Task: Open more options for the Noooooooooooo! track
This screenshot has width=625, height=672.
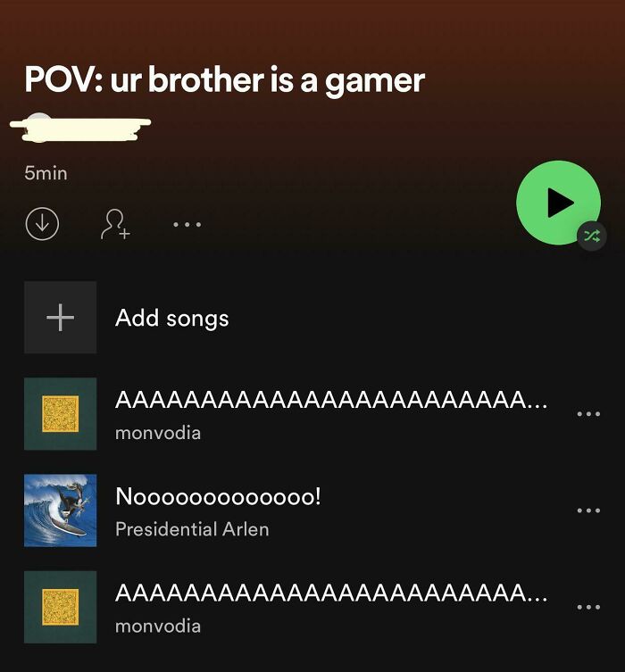Action: [588, 510]
